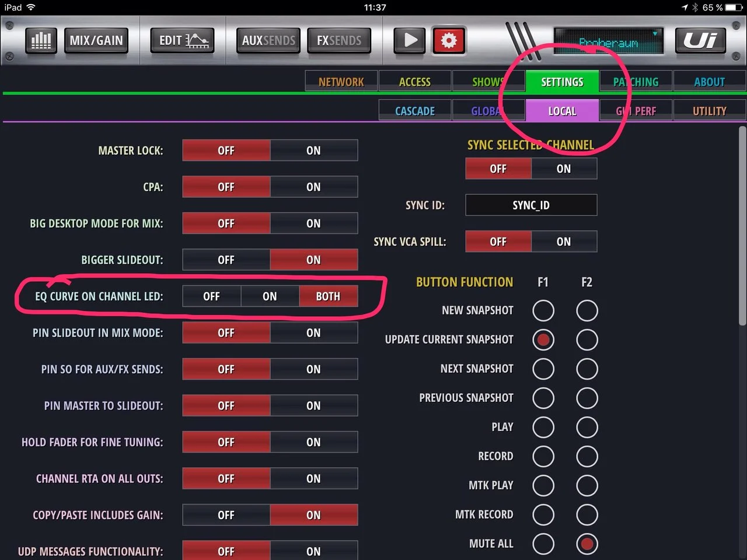Open the UTILITY sub-tab

pos(709,111)
